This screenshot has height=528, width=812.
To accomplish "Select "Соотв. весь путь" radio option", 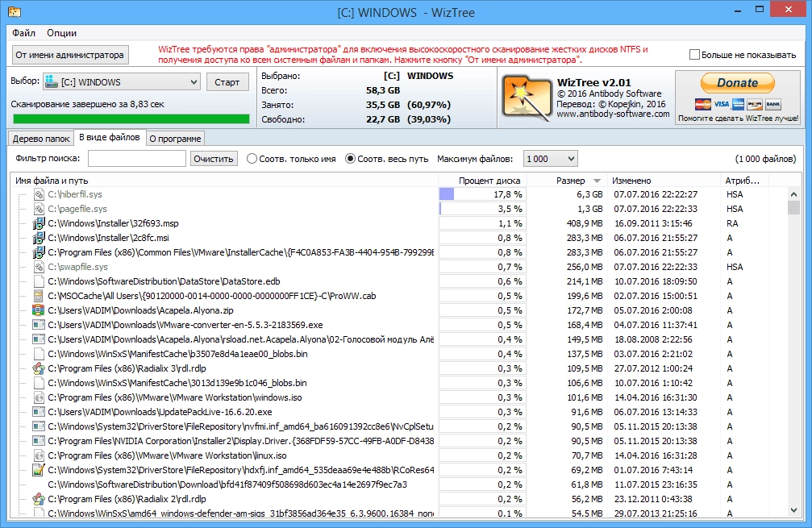I will (350, 158).
